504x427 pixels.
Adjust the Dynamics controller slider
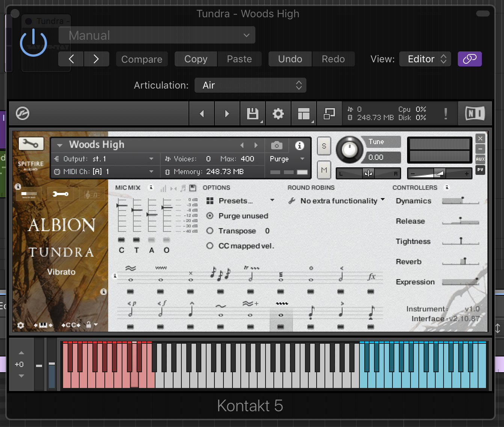point(460,201)
